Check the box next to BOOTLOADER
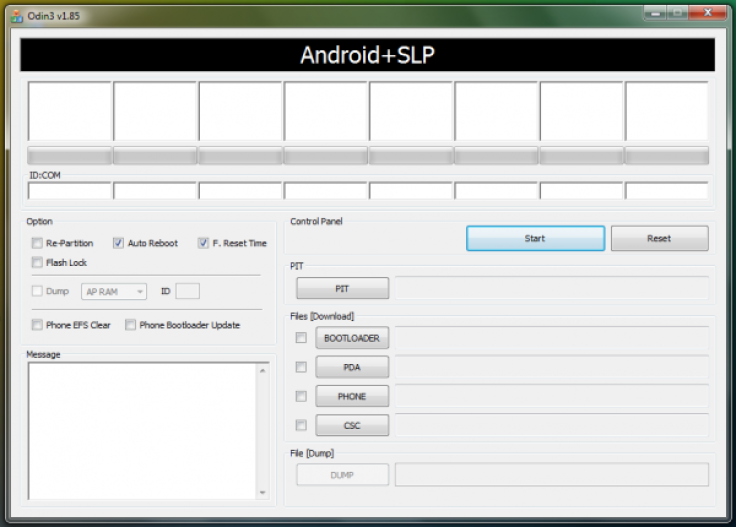This screenshot has width=736, height=527. [301, 338]
